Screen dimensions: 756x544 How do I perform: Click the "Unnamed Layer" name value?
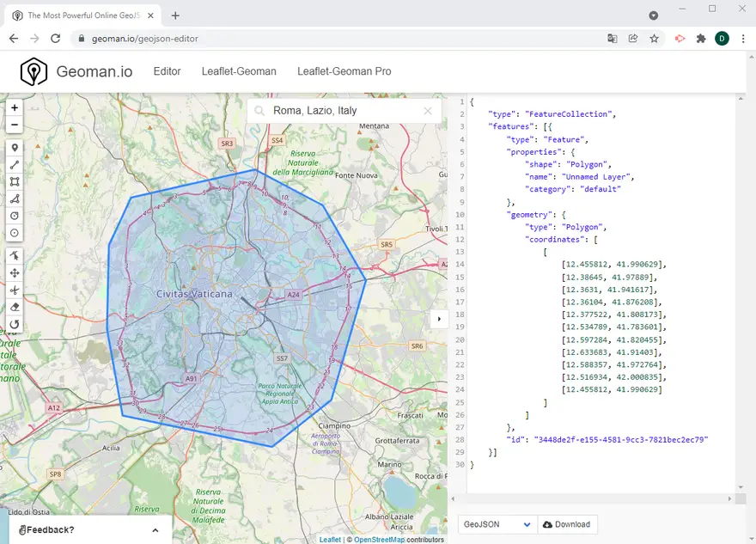click(596, 177)
